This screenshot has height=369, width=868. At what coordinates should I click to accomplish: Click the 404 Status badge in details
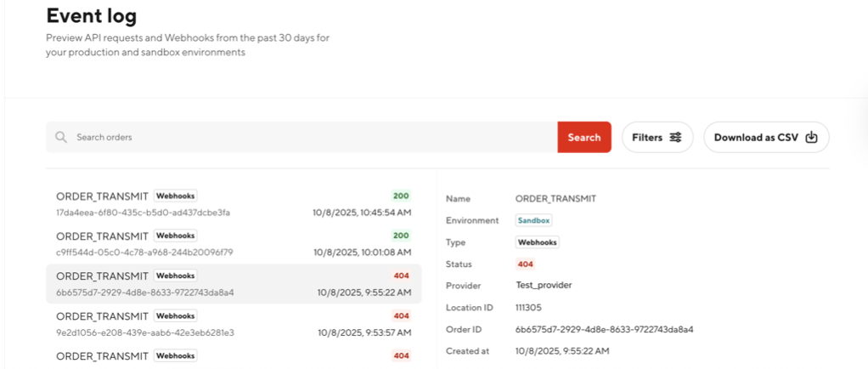click(x=525, y=264)
